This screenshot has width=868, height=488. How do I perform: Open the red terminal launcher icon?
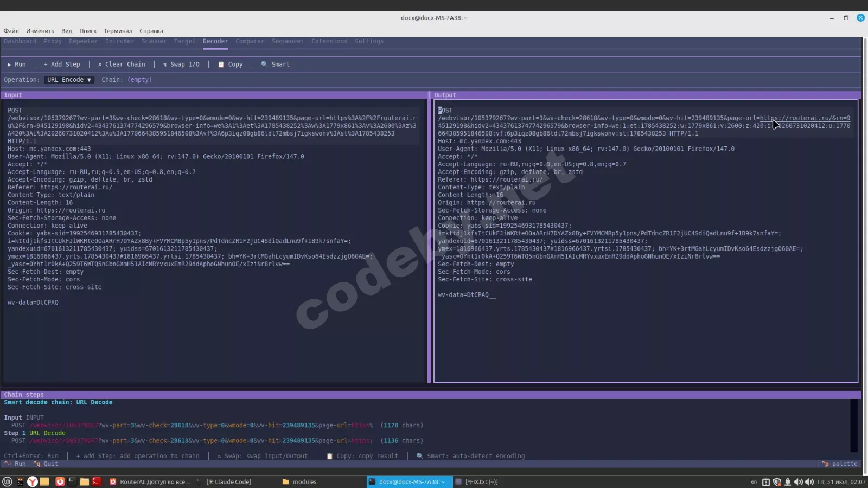97,481
